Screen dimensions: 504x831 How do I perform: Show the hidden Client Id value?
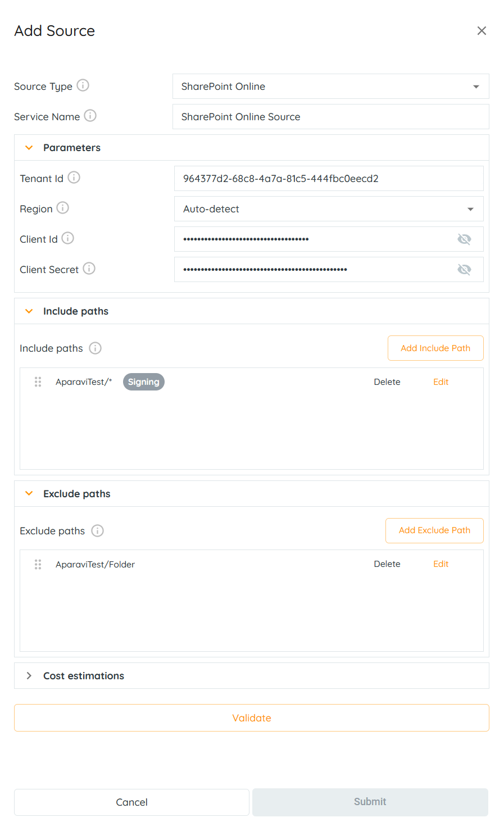[x=464, y=239]
